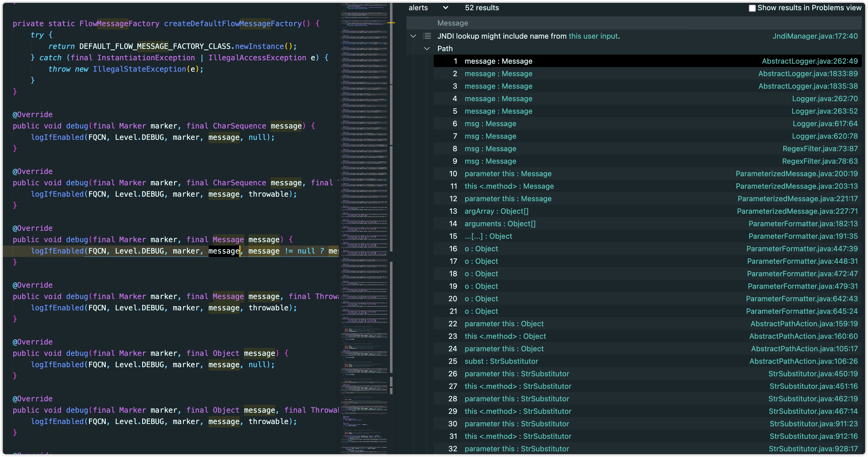Screen dimensions: 868x457
Task: Select path step 8 at RegexFilter.java:73:87
Action: (x=647, y=149)
